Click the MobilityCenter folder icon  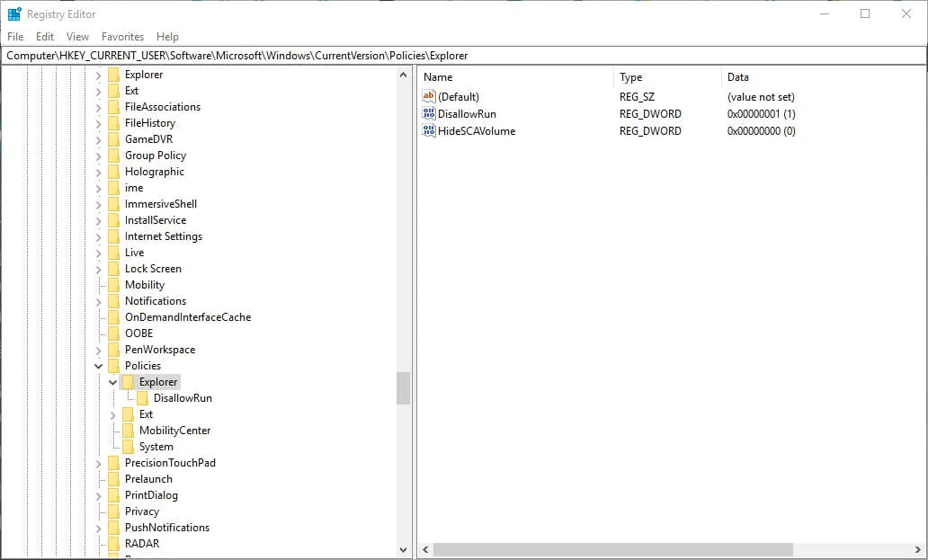coord(128,431)
